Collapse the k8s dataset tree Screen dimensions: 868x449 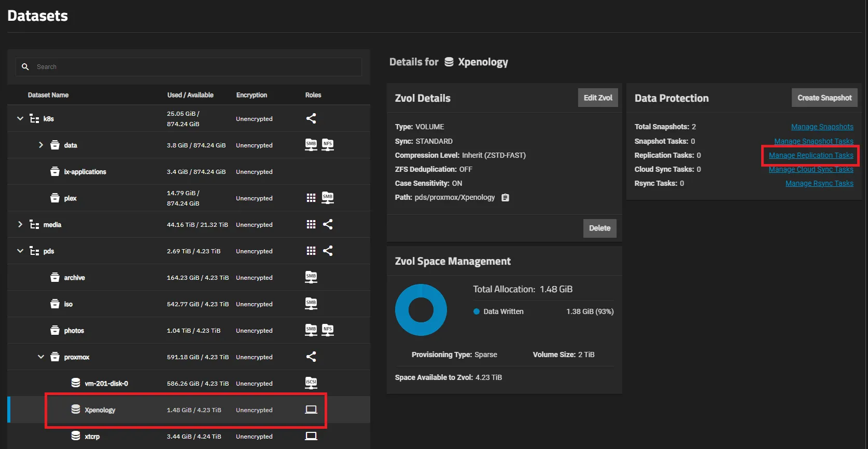[20, 119]
